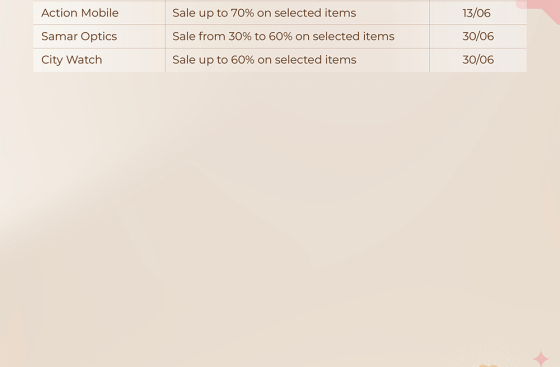
Task: Click the word 'Optics' in Samar row
Action: pos(99,36)
